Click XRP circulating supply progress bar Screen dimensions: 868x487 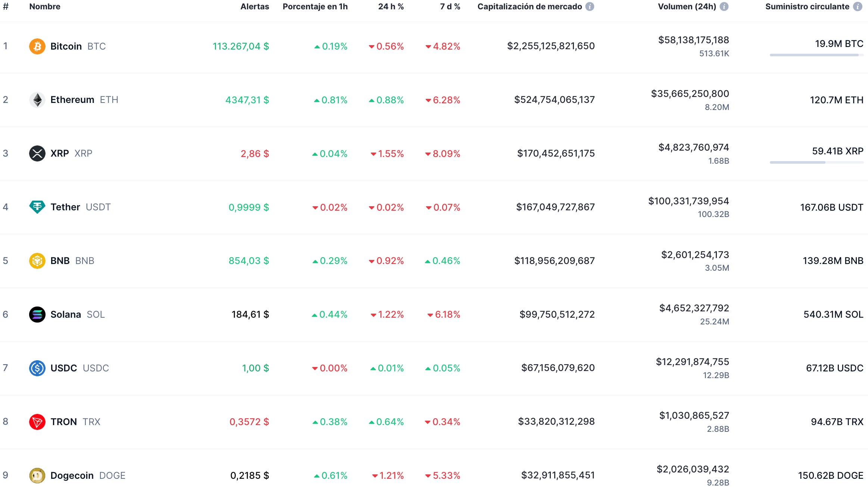[x=816, y=162]
